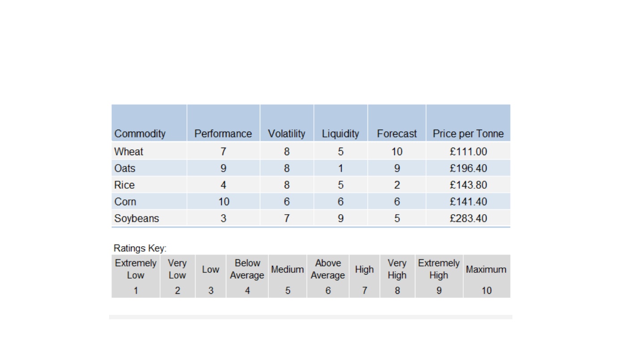Click the Wheat commodity name
622x364 pixels.
(129, 152)
